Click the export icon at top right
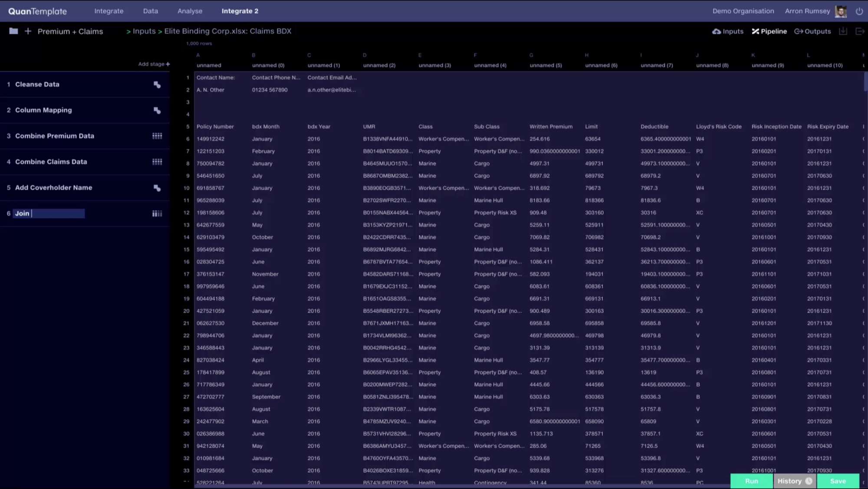868x489 pixels. pyautogui.click(x=859, y=31)
